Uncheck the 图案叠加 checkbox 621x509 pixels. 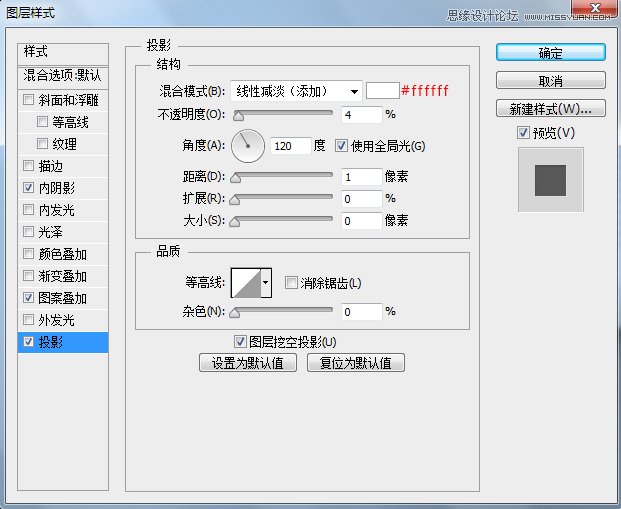tap(28, 297)
